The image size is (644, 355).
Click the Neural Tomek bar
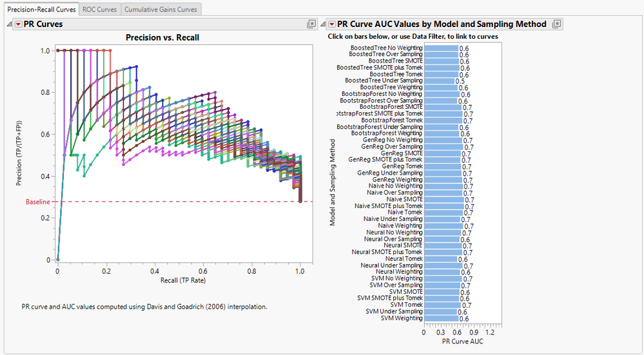[x=441, y=258]
